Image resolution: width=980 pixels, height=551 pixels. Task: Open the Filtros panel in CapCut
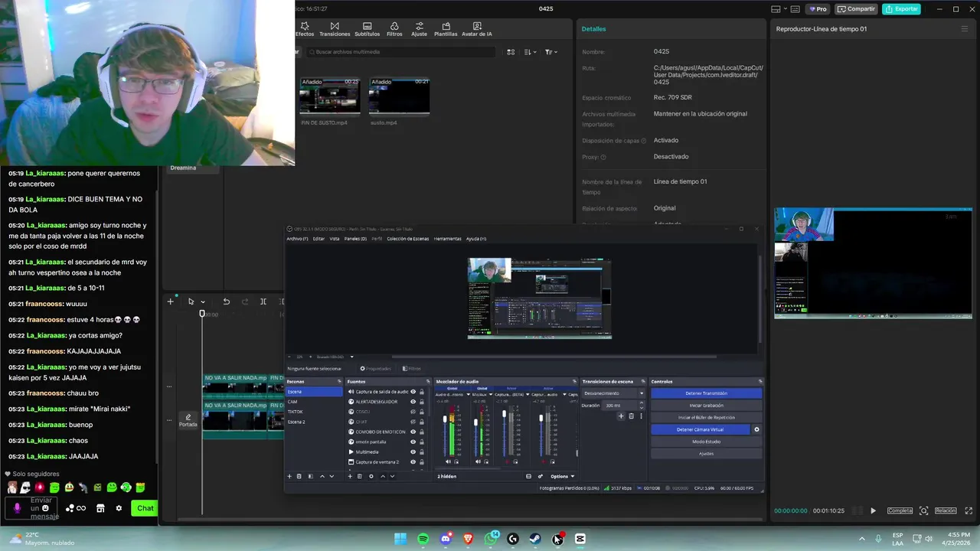tap(394, 29)
